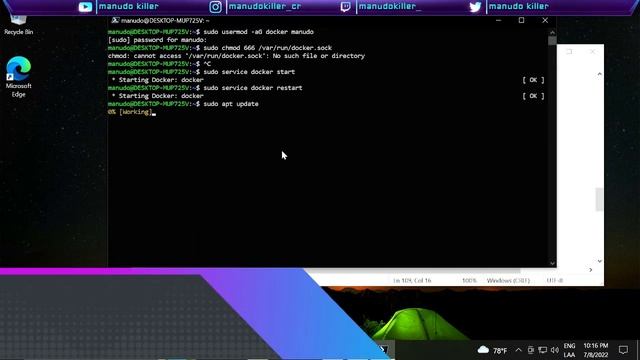Open the weather cloud icon in taskbar
Screen dimensions: 640x360
483,350
